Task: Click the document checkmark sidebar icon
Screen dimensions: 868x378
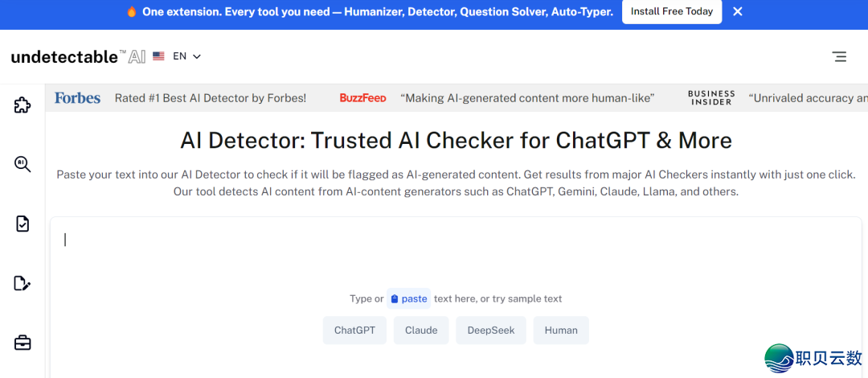Action: pos(23,224)
